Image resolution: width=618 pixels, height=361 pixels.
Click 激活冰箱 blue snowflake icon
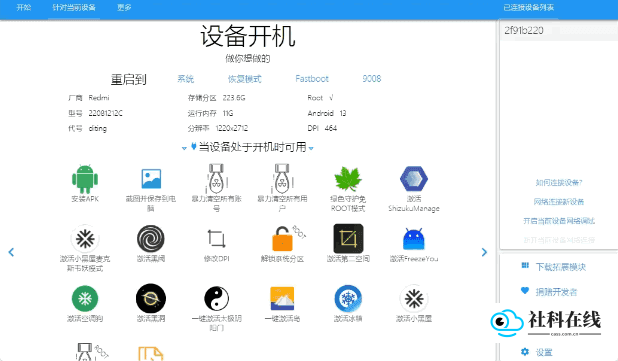point(348,298)
